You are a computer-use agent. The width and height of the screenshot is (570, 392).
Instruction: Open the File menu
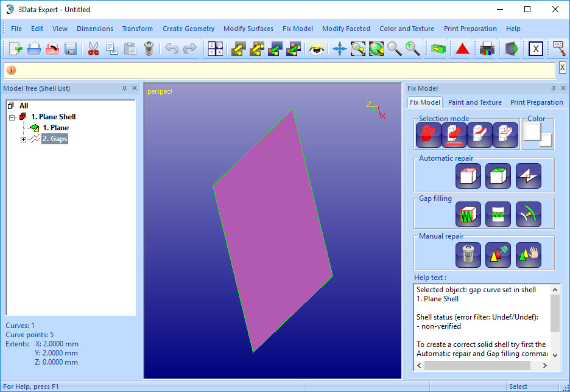click(x=16, y=29)
